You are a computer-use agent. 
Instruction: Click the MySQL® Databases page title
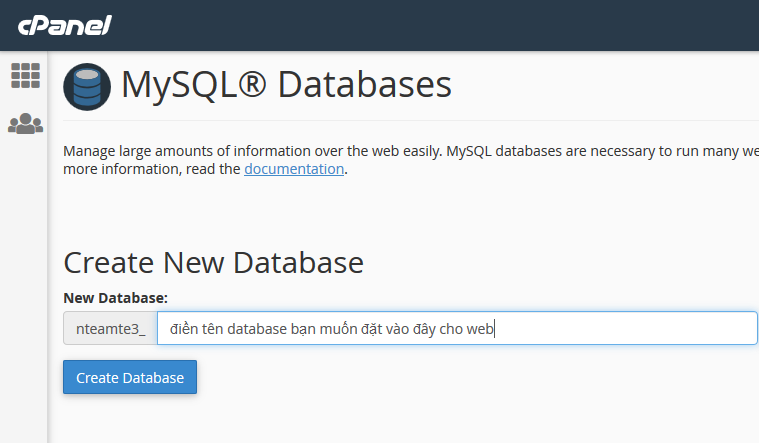(x=286, y=85)
